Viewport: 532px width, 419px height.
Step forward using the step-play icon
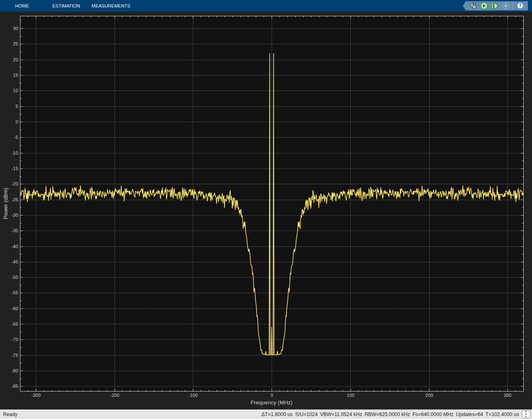pos(495,6)
